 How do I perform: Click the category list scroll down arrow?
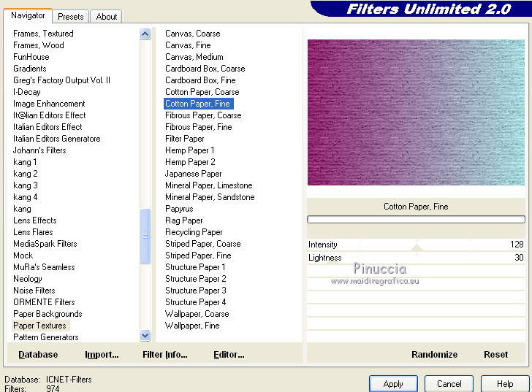point(145,335)
